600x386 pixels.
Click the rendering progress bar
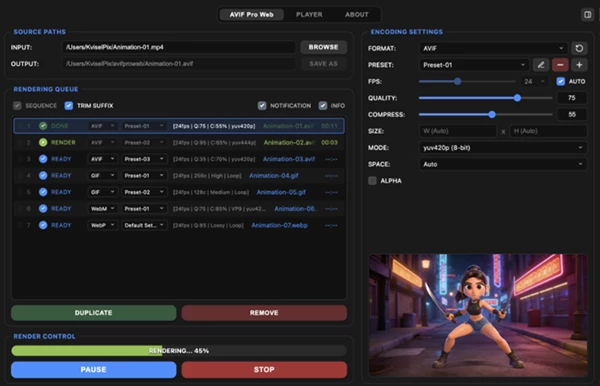pos(179,351)
